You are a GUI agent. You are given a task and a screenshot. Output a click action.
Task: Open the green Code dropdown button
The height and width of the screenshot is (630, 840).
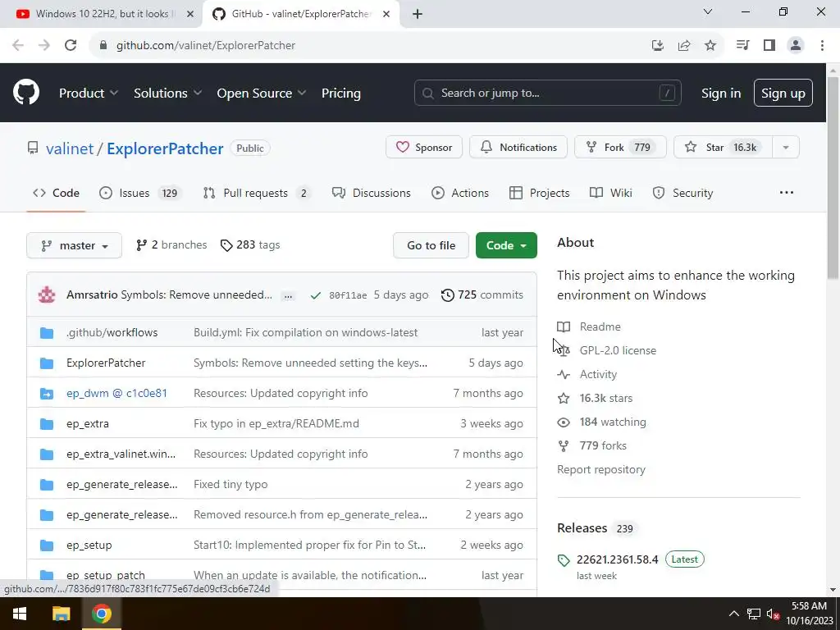[506, 245]
